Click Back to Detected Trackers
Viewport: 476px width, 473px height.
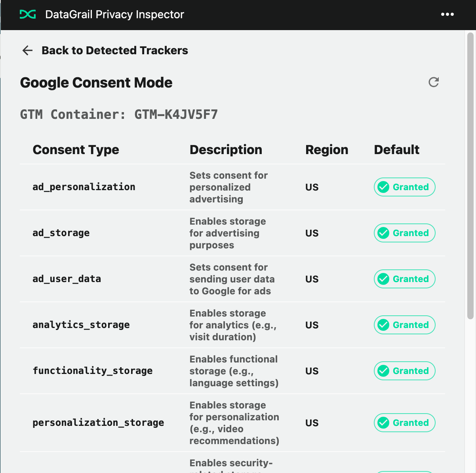click(x=115, y=50)
